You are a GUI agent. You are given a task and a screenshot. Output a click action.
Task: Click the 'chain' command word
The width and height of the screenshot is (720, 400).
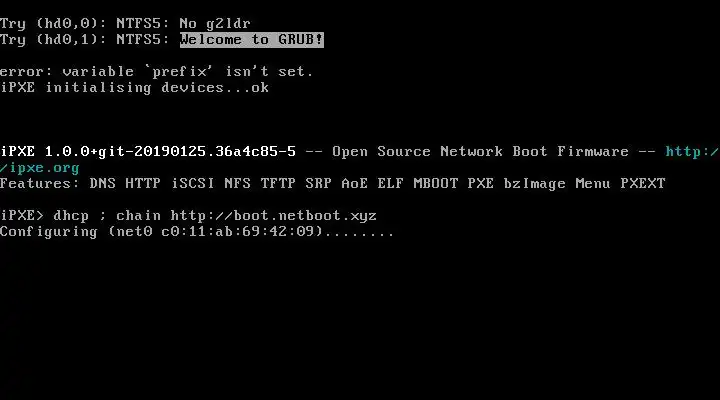tap(138, 215)
